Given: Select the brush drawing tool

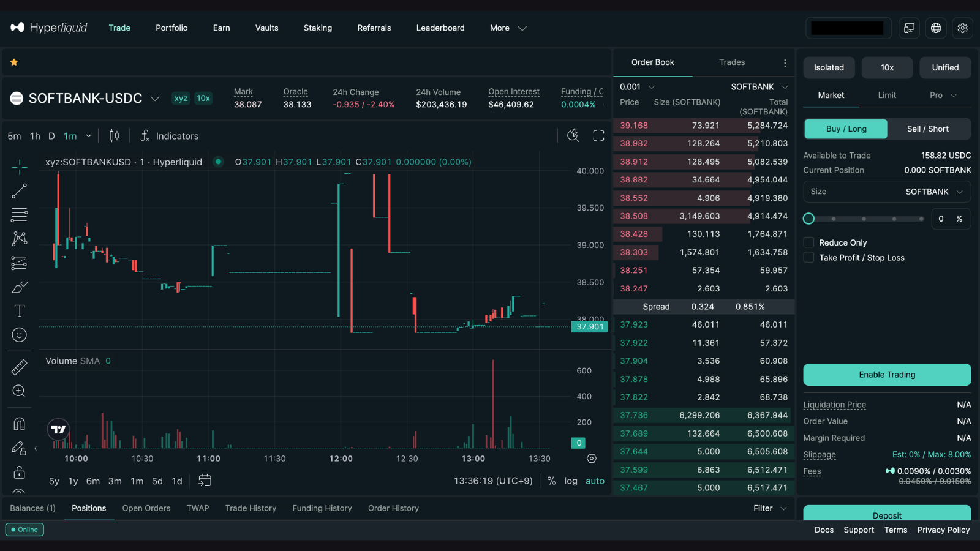Looking at the screenshot, I should 19,287.
